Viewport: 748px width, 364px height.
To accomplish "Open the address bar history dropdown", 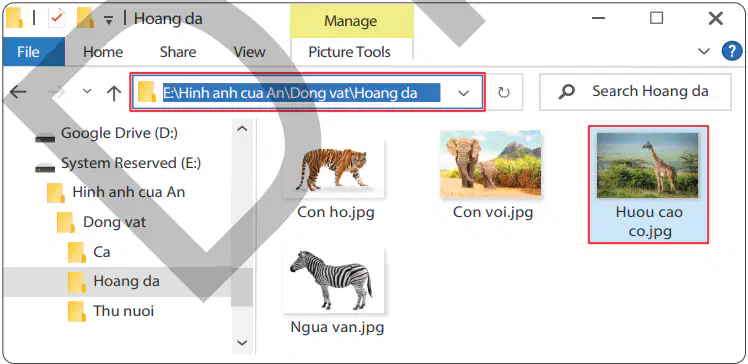I will click(x=463, y=93).
